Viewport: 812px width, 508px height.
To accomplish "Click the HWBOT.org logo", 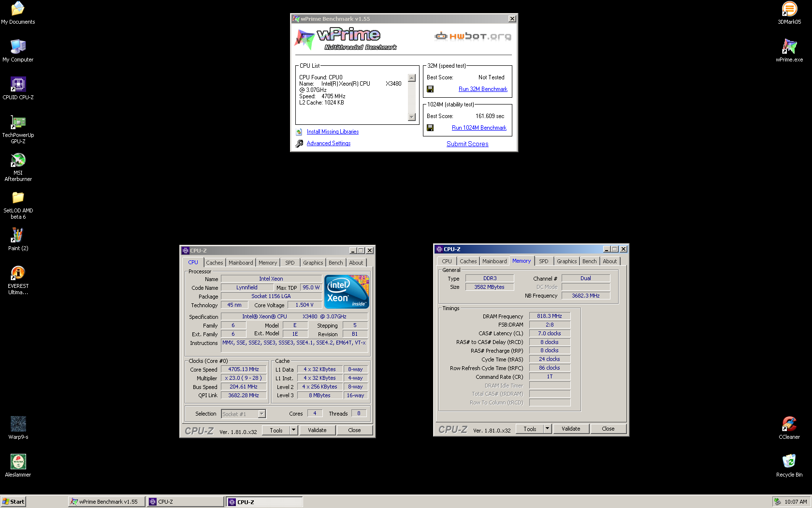I will pyautogui.click(x=473, y=36).
